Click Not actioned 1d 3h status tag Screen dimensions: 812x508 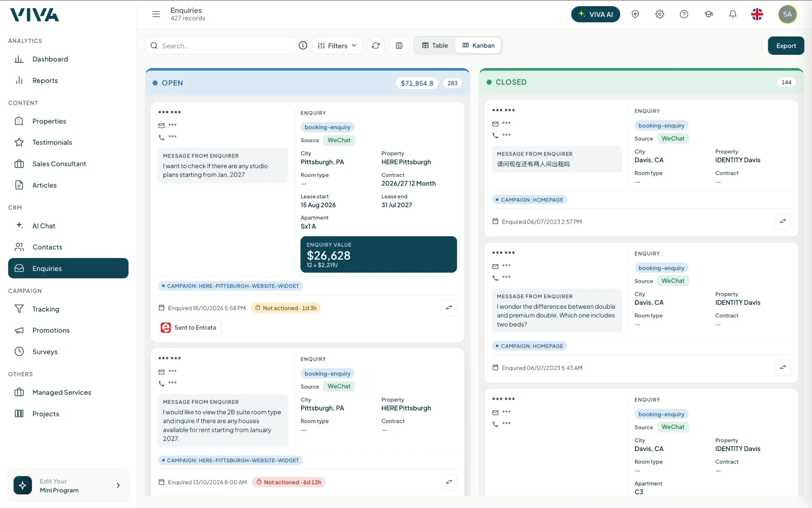[286, 308]
